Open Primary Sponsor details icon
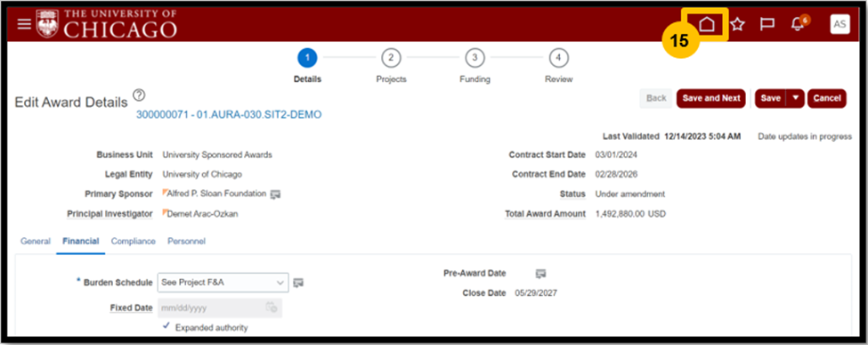This screenshot has height=345, width=868. pos(275,194)
